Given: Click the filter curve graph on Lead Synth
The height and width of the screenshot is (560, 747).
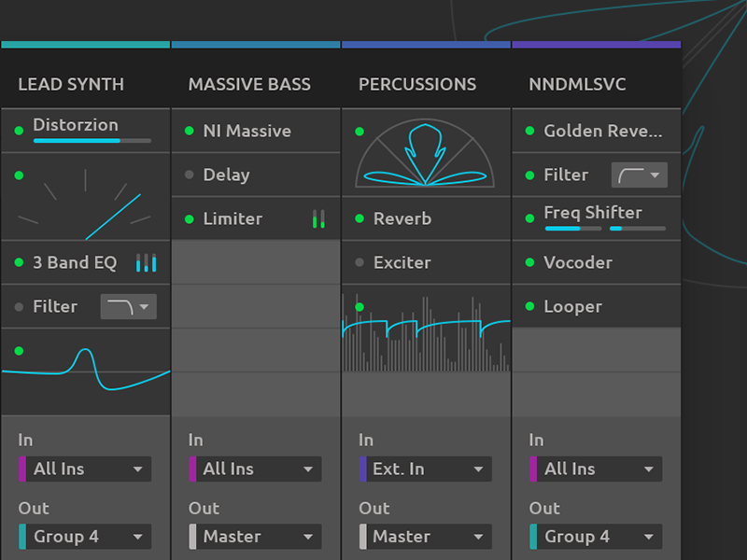Looking at the screenshot, I should 85,367.
